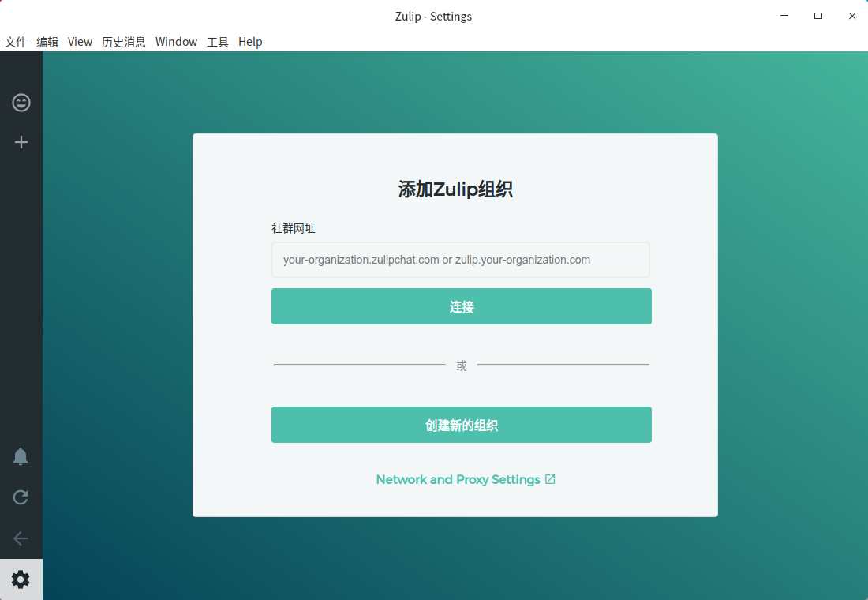
Task: Open settings via the gear icon
Action: [21, 579]
